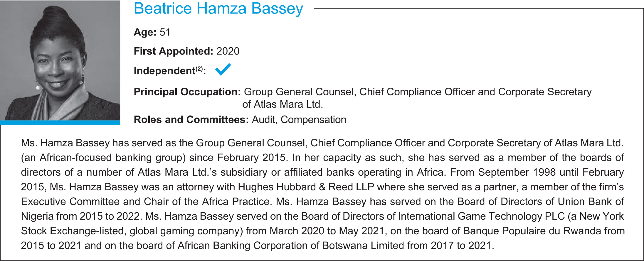
Task: Click the footnote (2) superscript after Independent
Action: [x=199, y=69]
